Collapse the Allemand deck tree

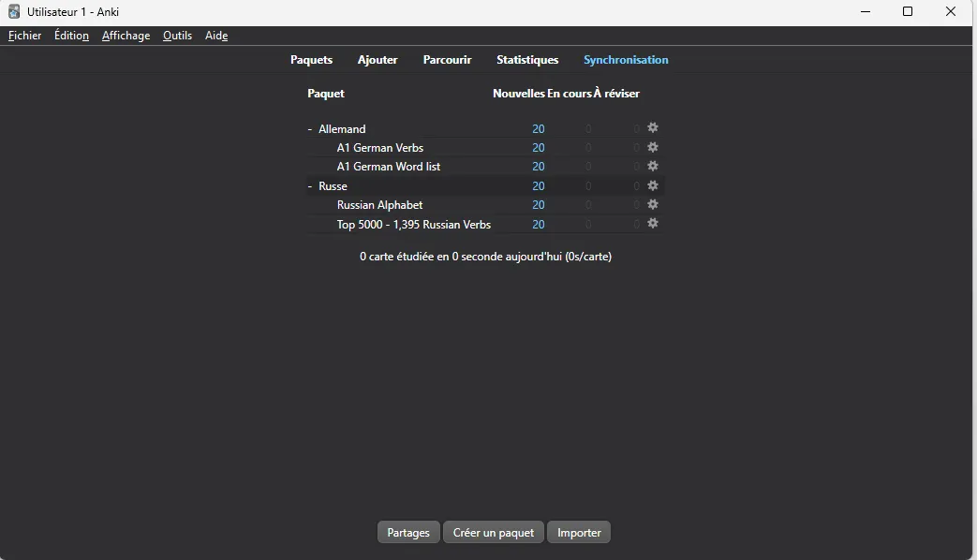pos(310,129)
